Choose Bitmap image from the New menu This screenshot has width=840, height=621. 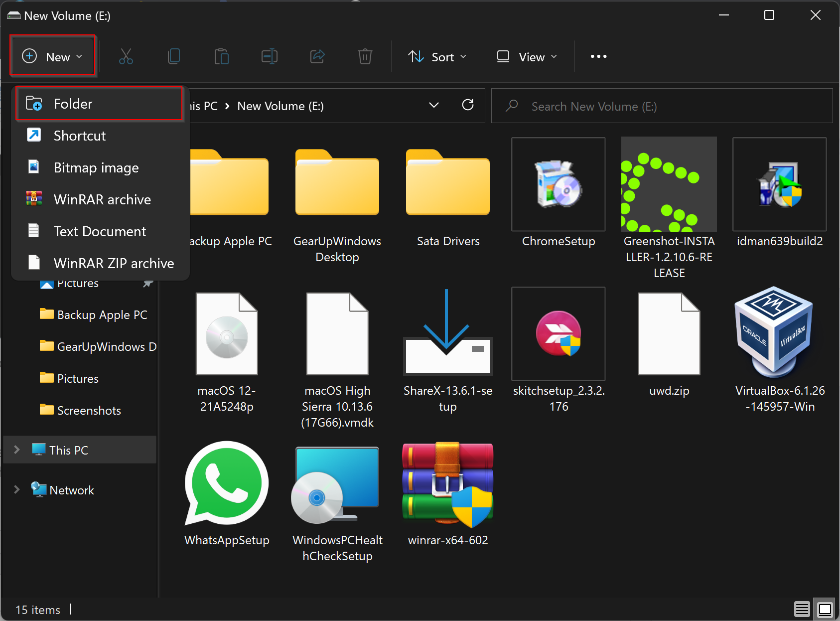click(x=100, y=167)
